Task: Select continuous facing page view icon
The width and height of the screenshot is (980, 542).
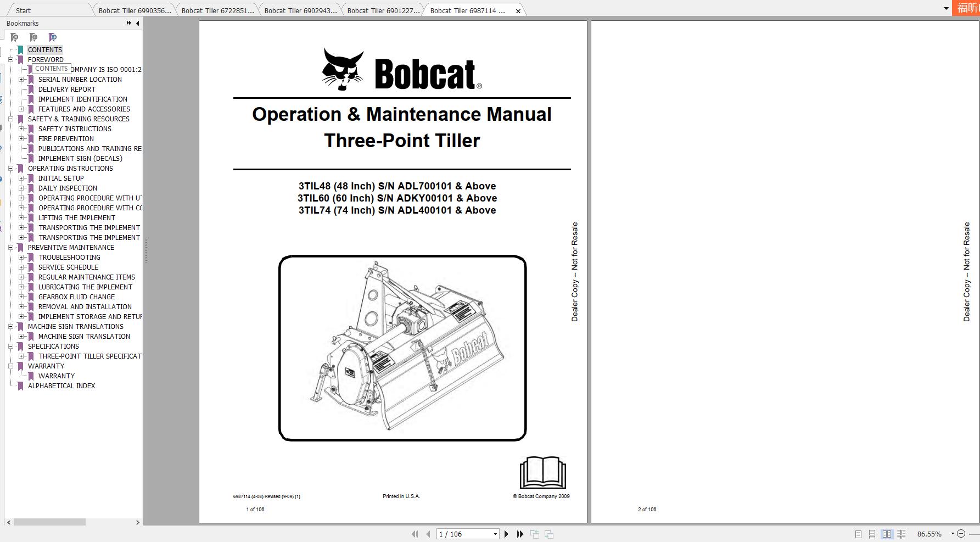Action: point(902,533)
